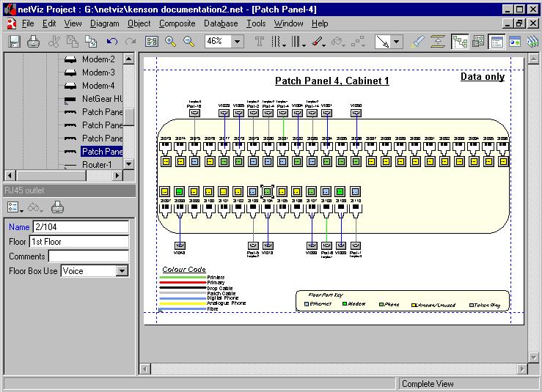This screenshot has height=392, width=542.
Task: Click the Comments input field
Action: click(x=89, y=256)
